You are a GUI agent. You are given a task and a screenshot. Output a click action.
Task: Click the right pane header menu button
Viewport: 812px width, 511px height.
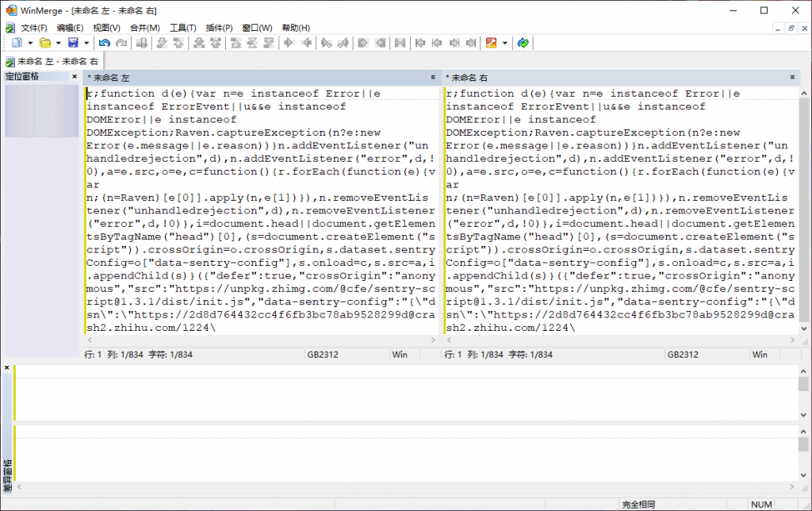(x=792, y=78)
